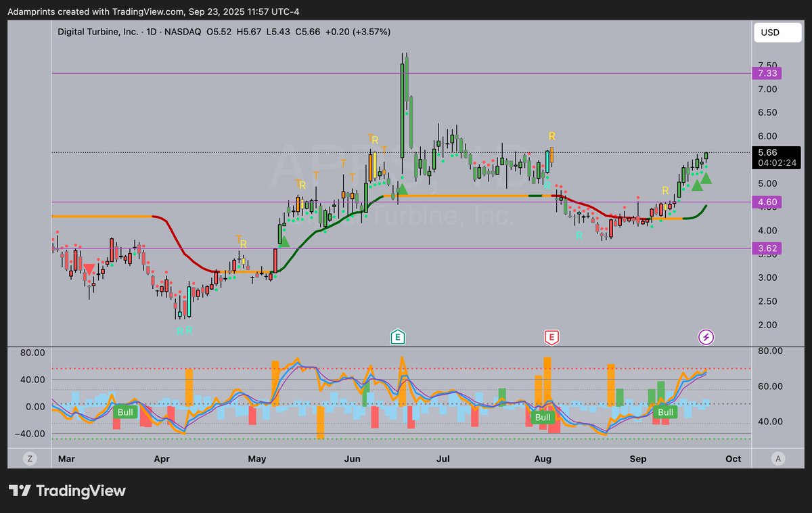Click 6.00 on the price scale
The height and width of the screenshot is (513, 812).
pyautogui.click(x=767, y=136)
